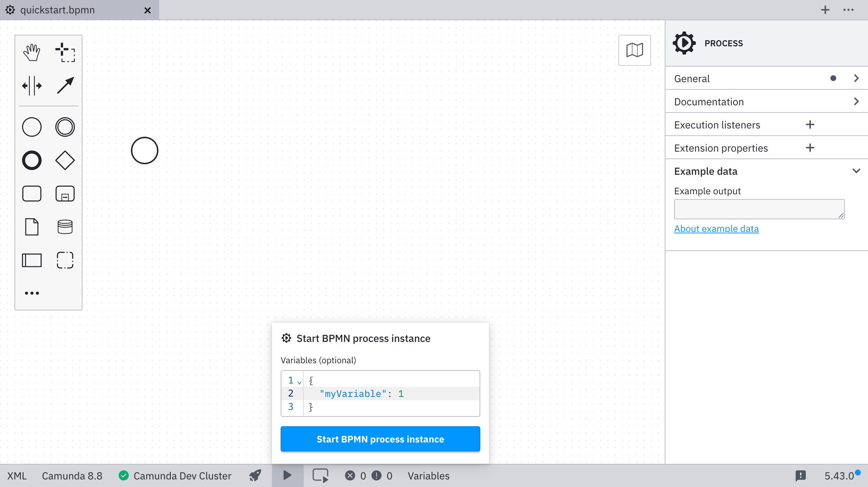Image resolution: width=868 pixels, height=487 pixels.
Task: Open the About example data link
Action: tap(716, 229)
